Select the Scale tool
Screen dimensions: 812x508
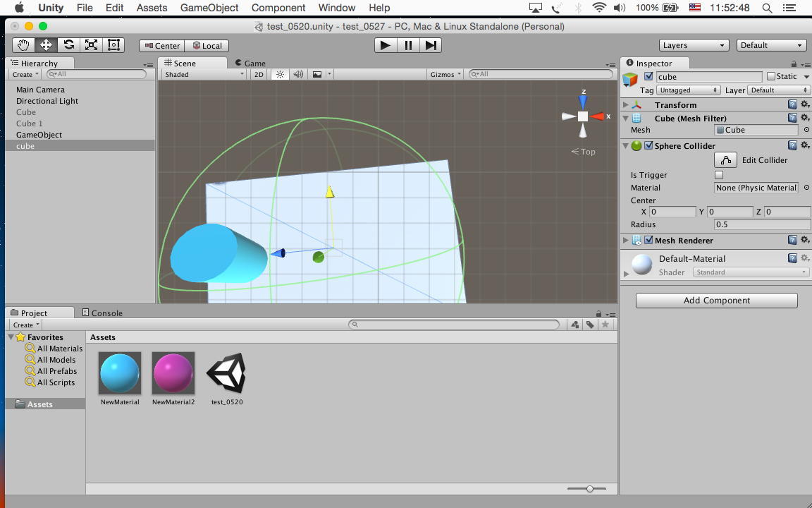91,45
